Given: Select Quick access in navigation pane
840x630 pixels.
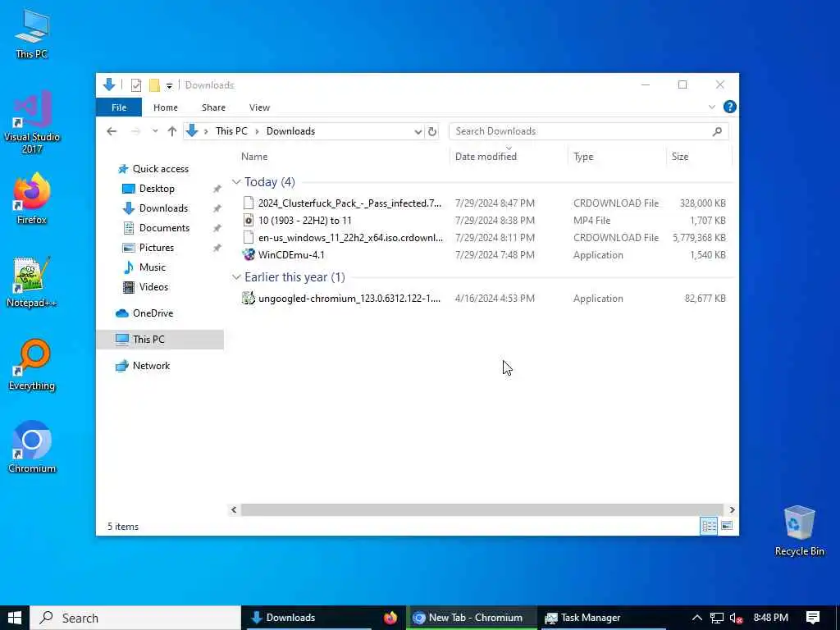Looking at the screenshot, I should pyautogui.click(x=160, y=169).
